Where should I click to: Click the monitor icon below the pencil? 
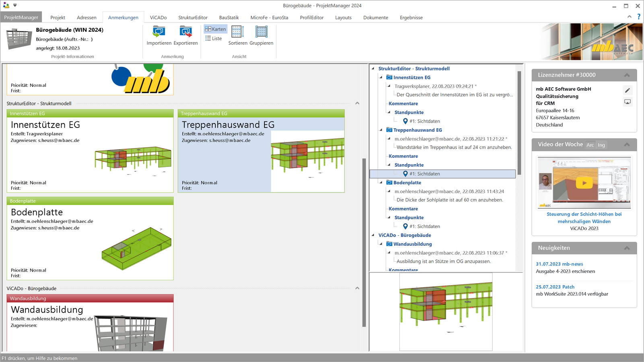tap(627, 102)
